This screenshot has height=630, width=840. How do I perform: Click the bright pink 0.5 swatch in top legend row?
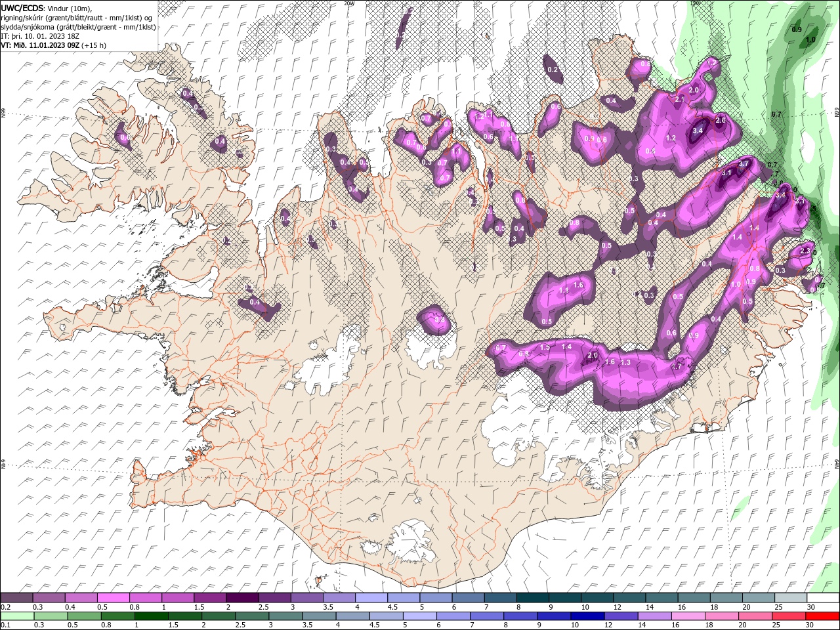[x=113, y=598]
